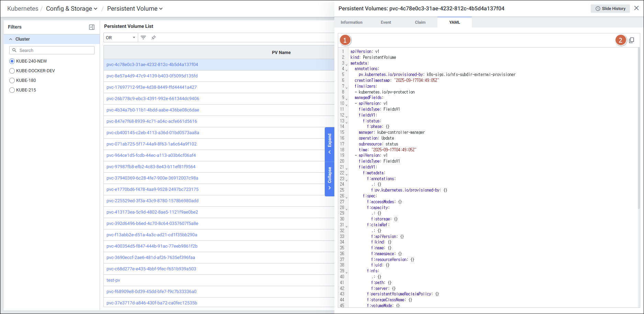Select the KUBE-DOCKER-DEV cluster radio button

click(12, 71)
